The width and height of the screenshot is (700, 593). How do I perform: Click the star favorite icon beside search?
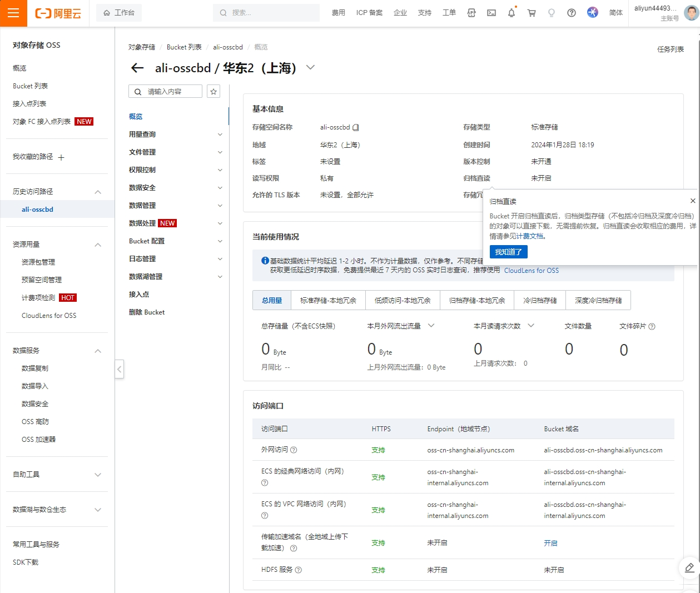tap(214, 92)
